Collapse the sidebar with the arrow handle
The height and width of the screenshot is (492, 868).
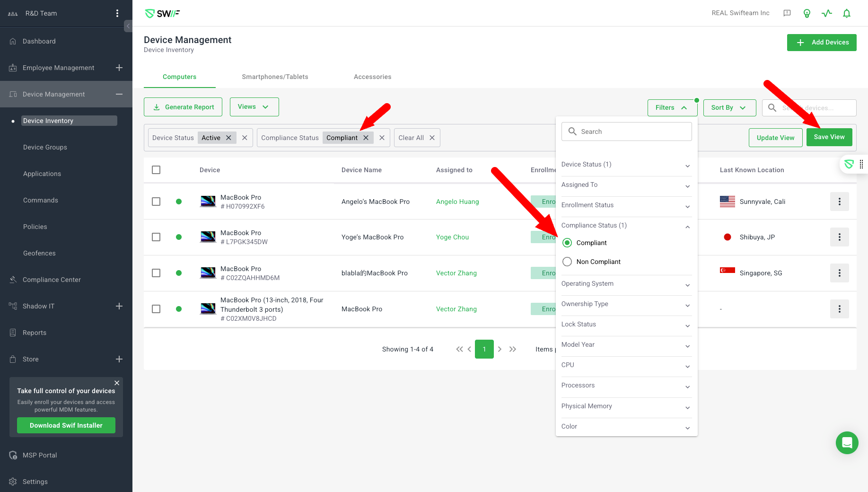point(128,26)
